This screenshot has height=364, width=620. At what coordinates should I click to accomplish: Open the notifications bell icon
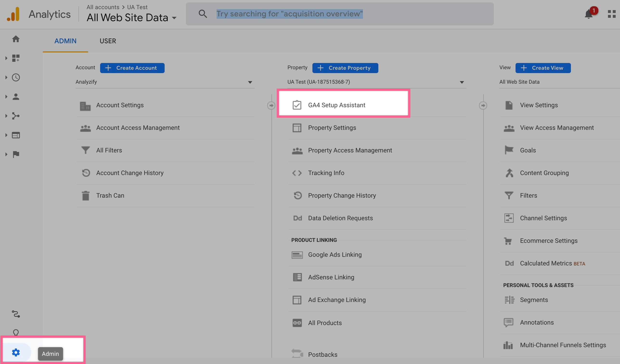click(588, 13)
